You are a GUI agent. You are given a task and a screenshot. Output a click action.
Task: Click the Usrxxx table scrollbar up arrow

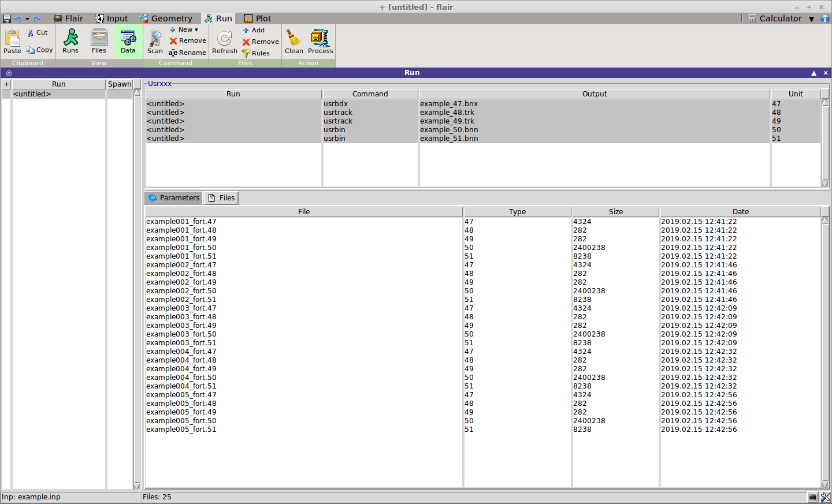[x=825, y=103]
